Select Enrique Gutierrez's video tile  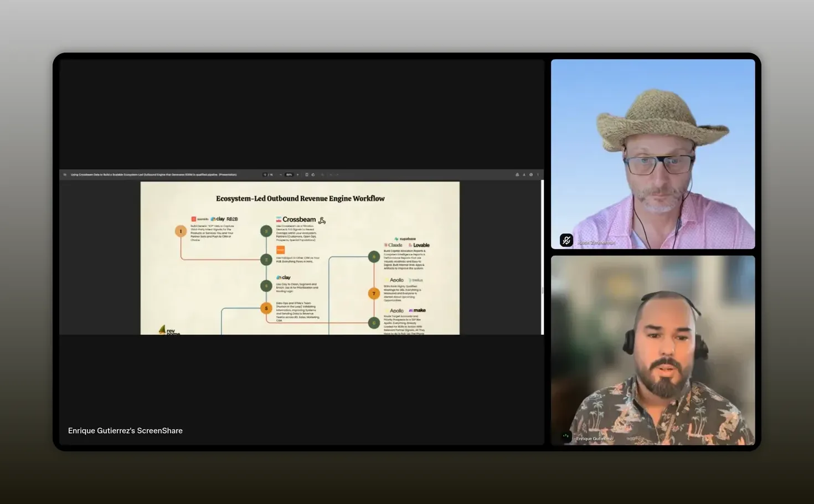(653, 350)
